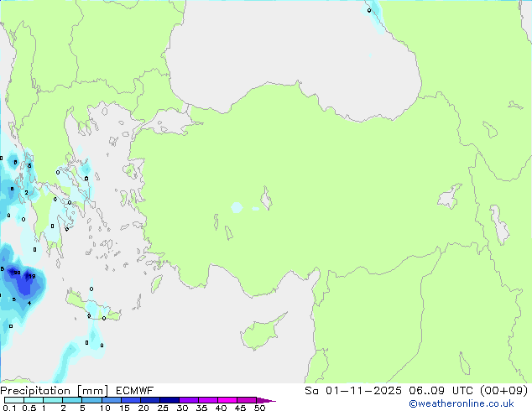Image resolution: width=532 pixels, height=411 pixels.
Task: Click the ECMWF model label
Action: (135, 391)
